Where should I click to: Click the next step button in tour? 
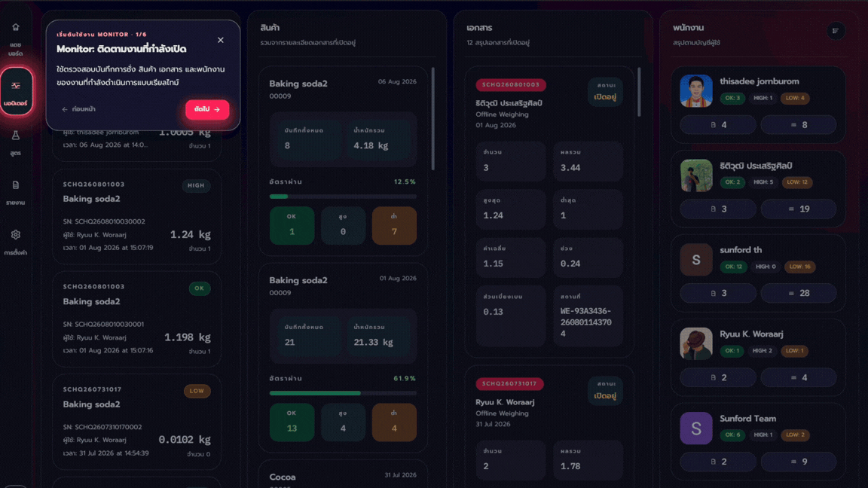coord(207,109)
